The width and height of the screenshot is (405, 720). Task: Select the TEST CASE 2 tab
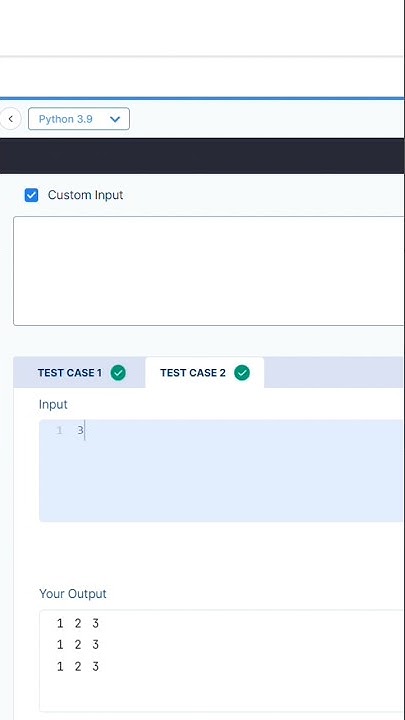pos(205,372)
